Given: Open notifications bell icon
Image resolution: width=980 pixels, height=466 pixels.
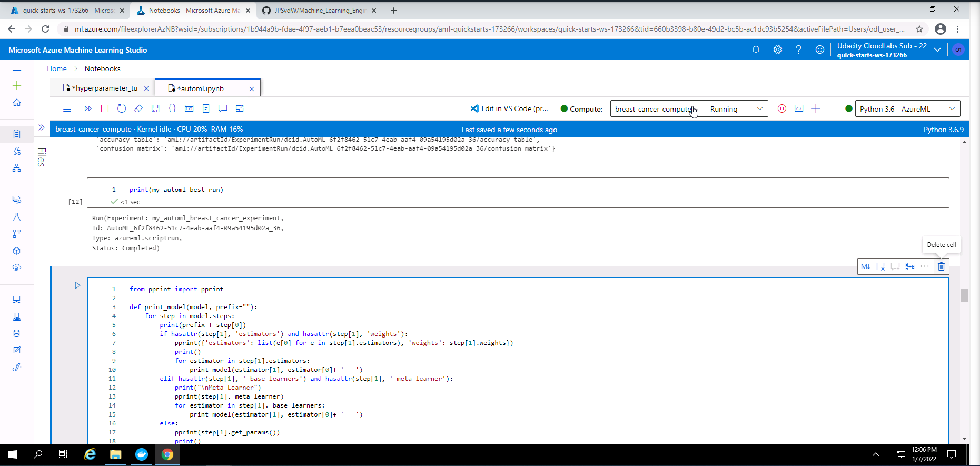Looking at the screenshot, I should (756, 49).
